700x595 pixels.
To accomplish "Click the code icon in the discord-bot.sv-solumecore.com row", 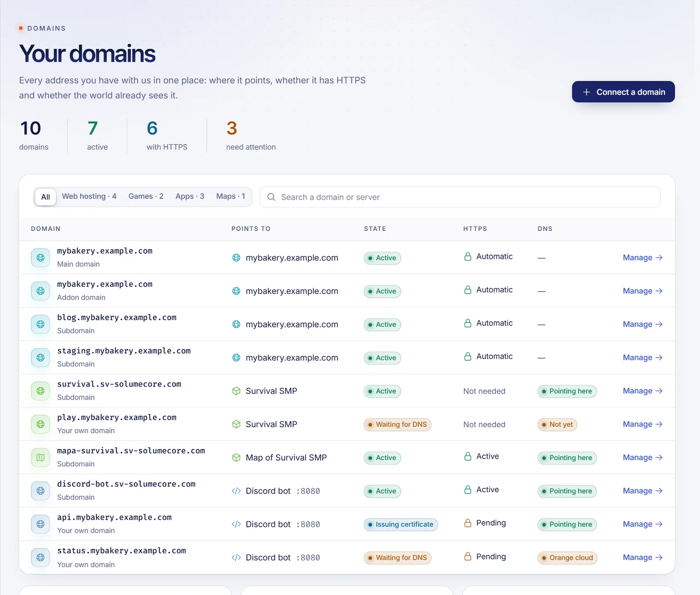I will pyautogui.click(x=236, y=491).
